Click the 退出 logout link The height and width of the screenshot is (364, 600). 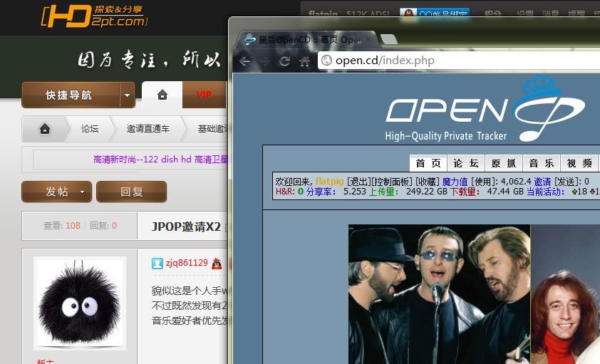pyautogui.click(x=358, y=182)
